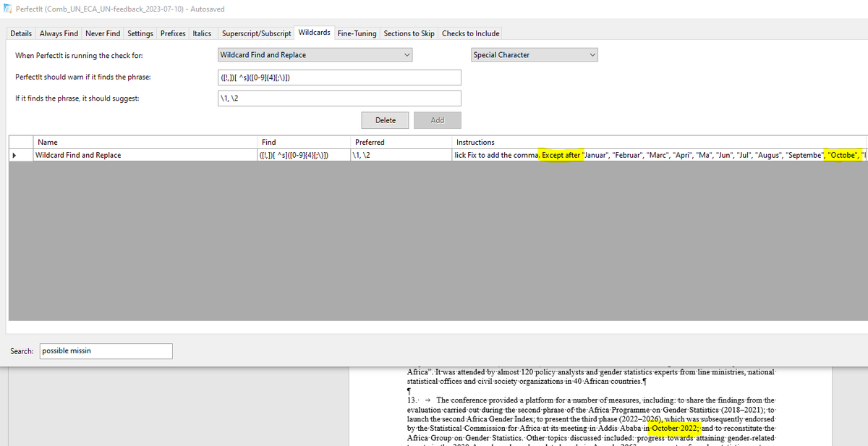The width and height of the screenshot is (868, 446).
Task: Click the Preferred column header
Action: (401, 142)
